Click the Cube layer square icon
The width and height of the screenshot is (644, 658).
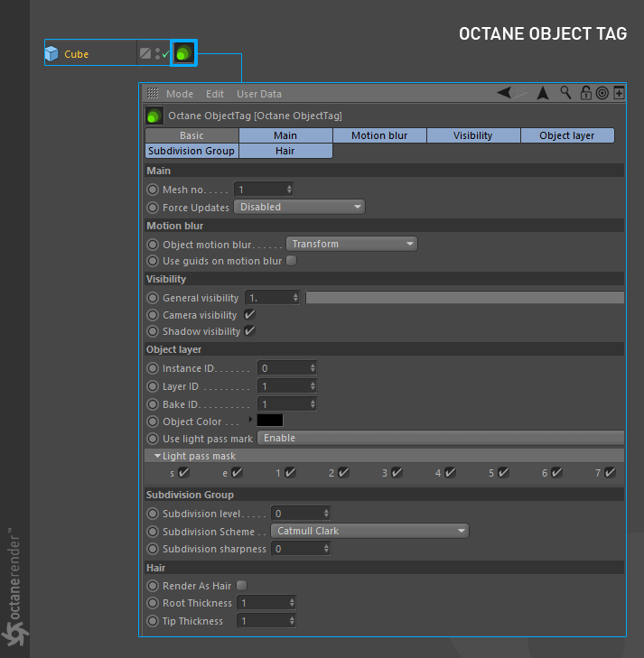pyautogui.click(x=145, y=53)
